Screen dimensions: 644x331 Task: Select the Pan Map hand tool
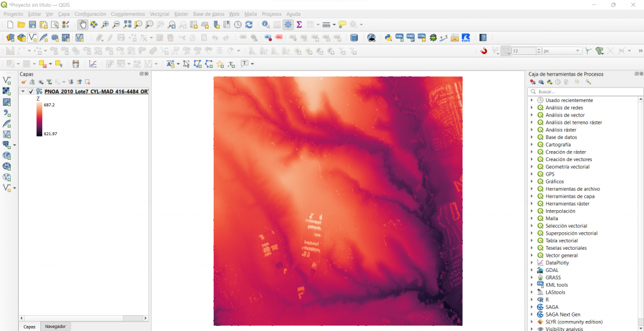[x=83, y=25]
